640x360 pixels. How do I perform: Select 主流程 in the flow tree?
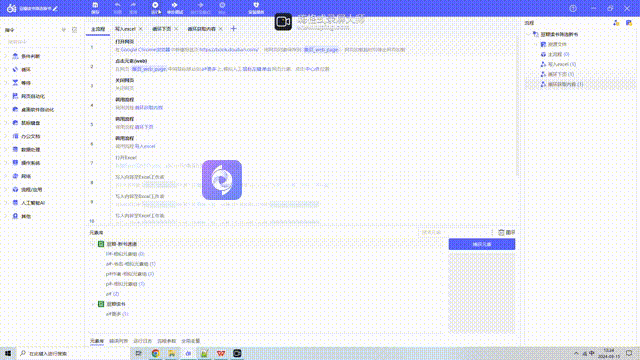point(558,54)
